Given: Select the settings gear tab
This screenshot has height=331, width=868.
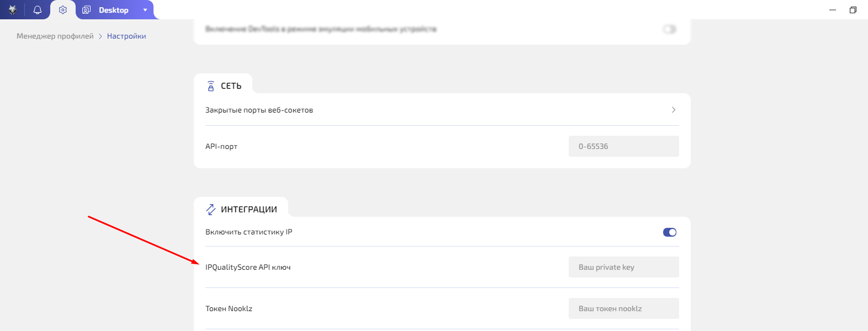Looking at the screenshot, I should pyautogui.click(x=63, y=10).
